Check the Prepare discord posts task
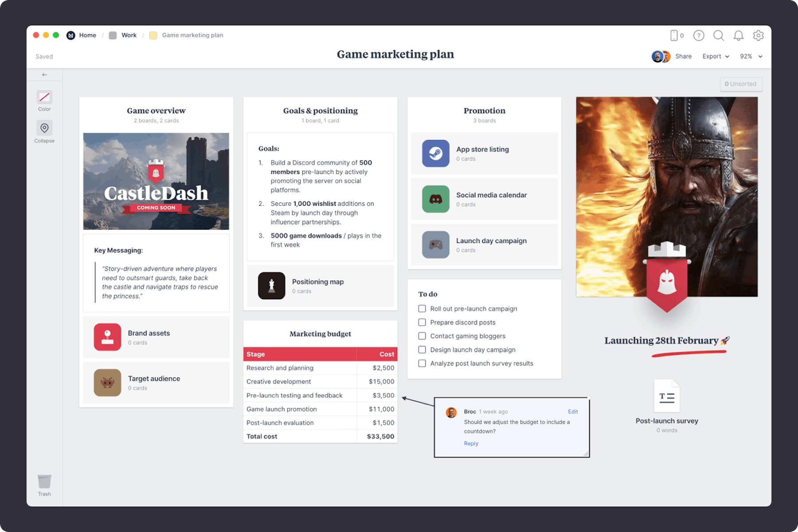Viewport: 798px width, 532px height. click(422, 322)
